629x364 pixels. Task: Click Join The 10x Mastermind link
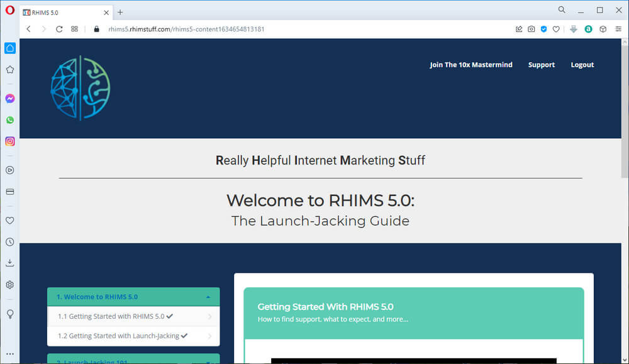(471, 65)
